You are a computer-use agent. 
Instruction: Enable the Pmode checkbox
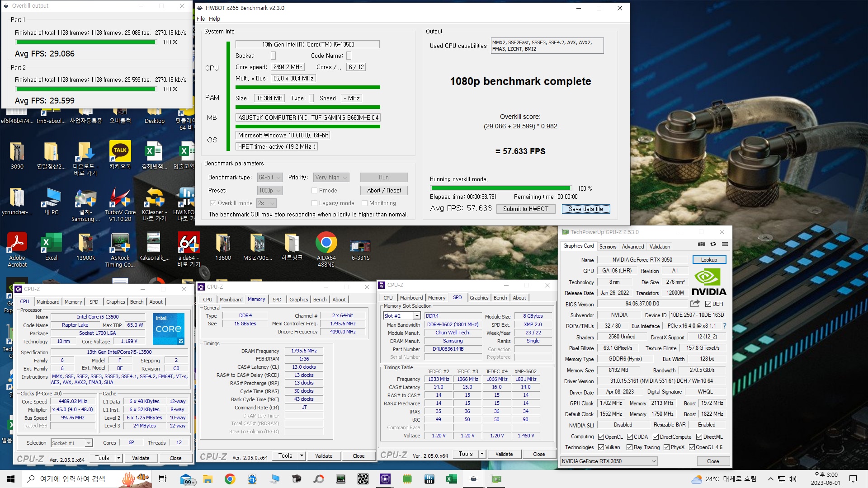point(314,191)
